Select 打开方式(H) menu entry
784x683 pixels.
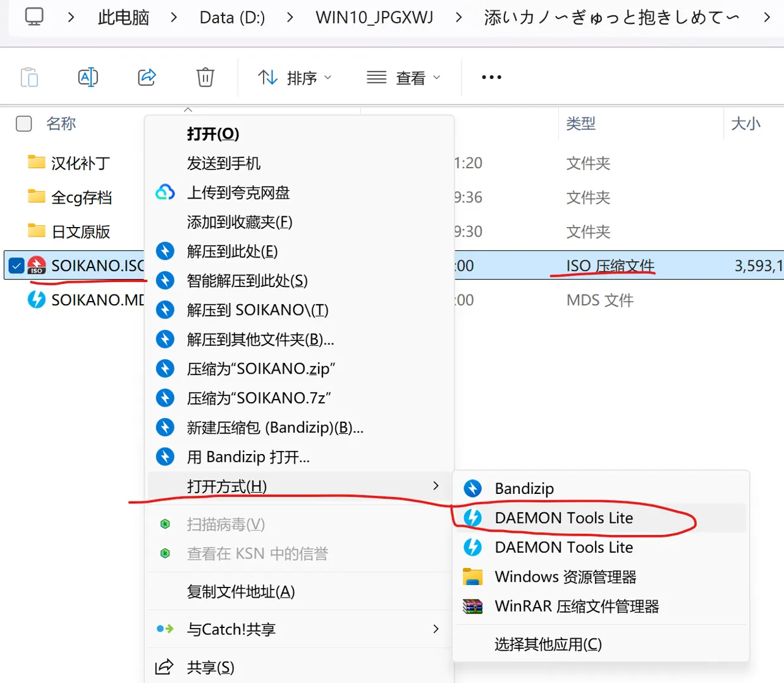point(300,486)
